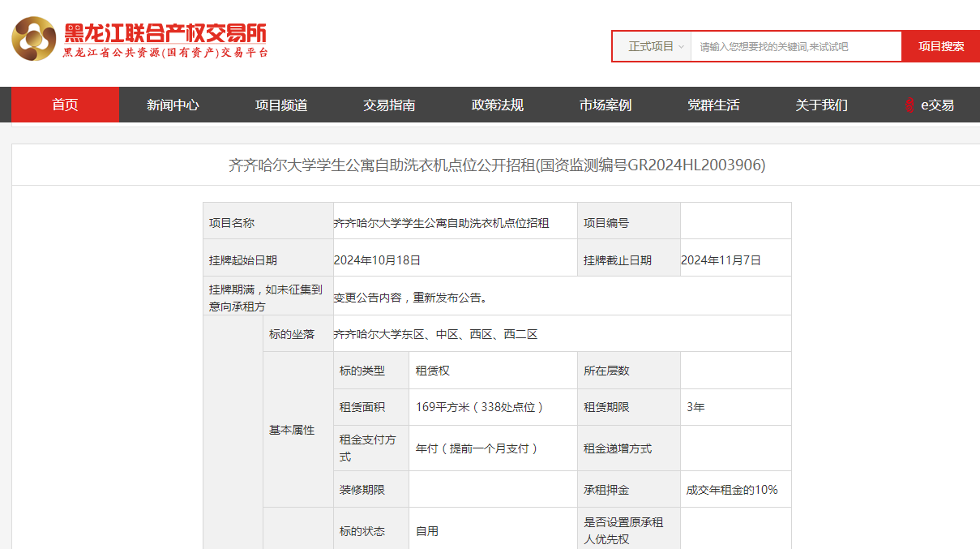Open the 市场案例 menu entry
The width and height of the screenshot is (980, 549).
tap(606, 105)
